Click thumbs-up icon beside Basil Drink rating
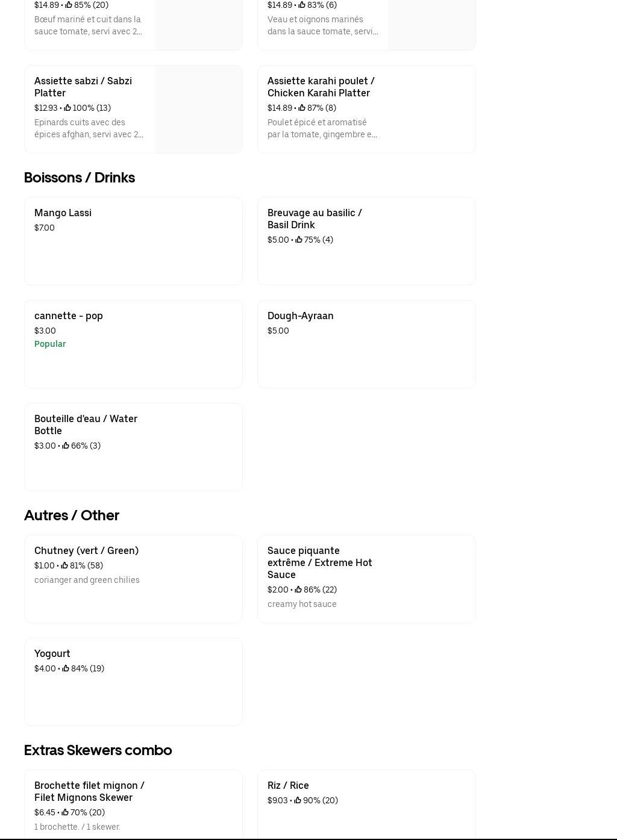Image resolution: width=617 pixels, height=840 pixels. 299,240
